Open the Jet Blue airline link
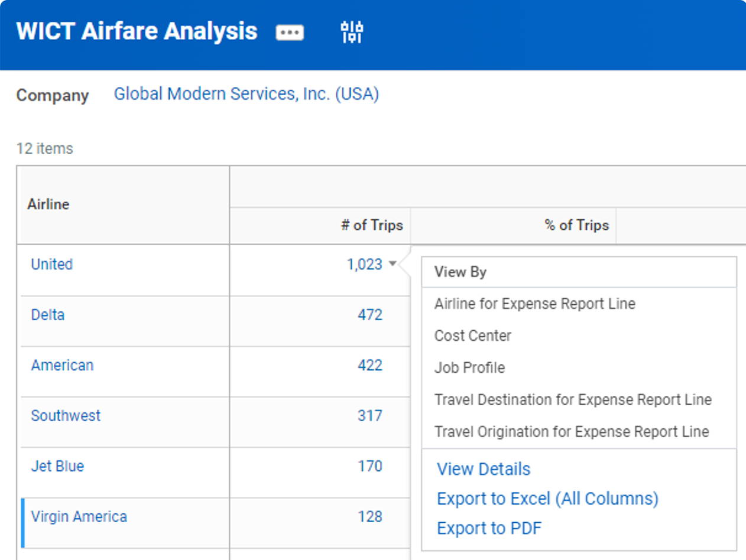 click(57, 466)
